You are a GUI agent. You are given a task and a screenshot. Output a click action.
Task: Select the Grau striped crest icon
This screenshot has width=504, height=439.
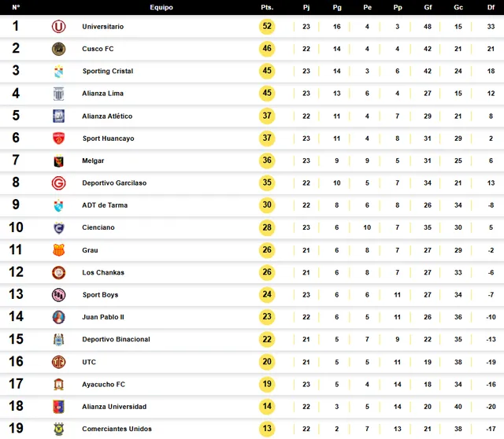coord(58,250)
